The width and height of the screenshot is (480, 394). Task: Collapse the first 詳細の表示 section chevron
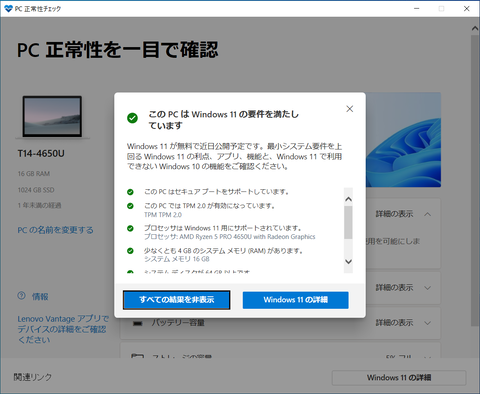pos(428,214)
